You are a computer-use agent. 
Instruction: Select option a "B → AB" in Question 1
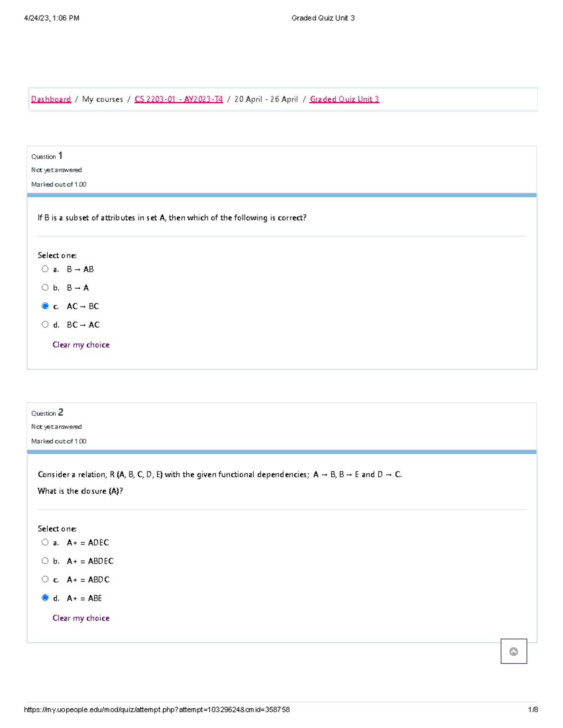click(45, 268)
